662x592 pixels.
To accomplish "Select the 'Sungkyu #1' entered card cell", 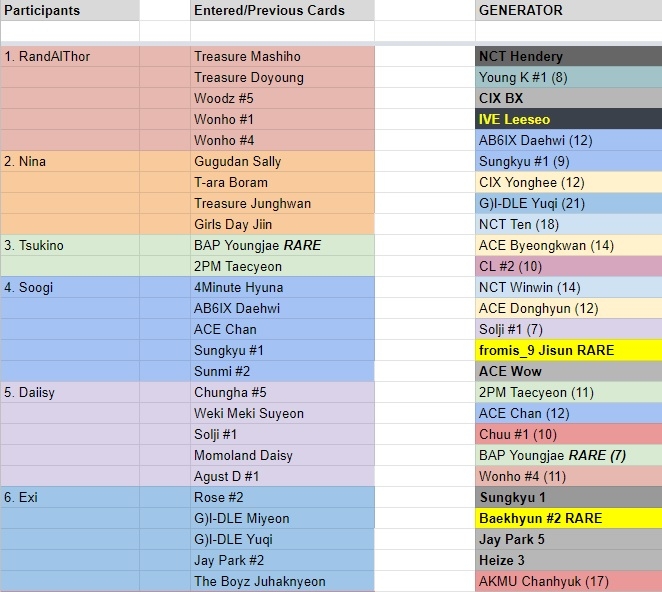I will tap(282, 350).
